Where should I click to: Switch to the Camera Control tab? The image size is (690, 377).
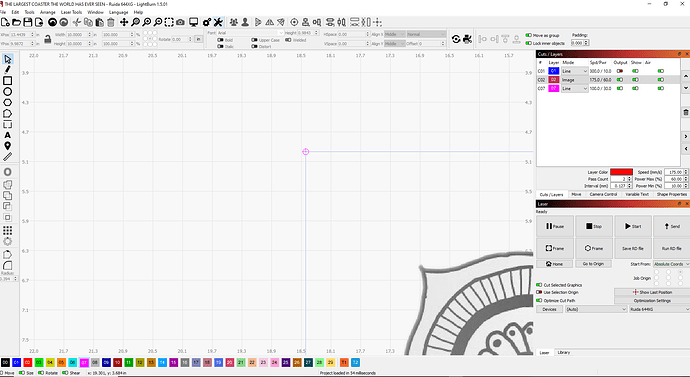603,194
